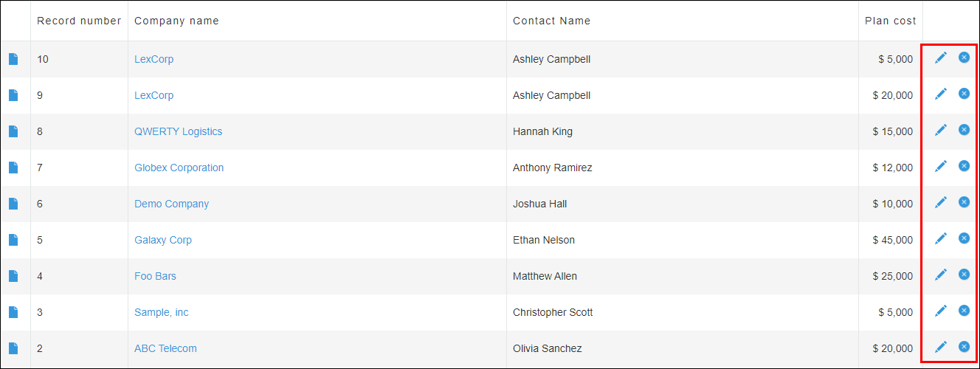Image resolution: width=980 pixels, height=369 pixels.
Task: Delete the Globex Corporation record
Action: 964,166
